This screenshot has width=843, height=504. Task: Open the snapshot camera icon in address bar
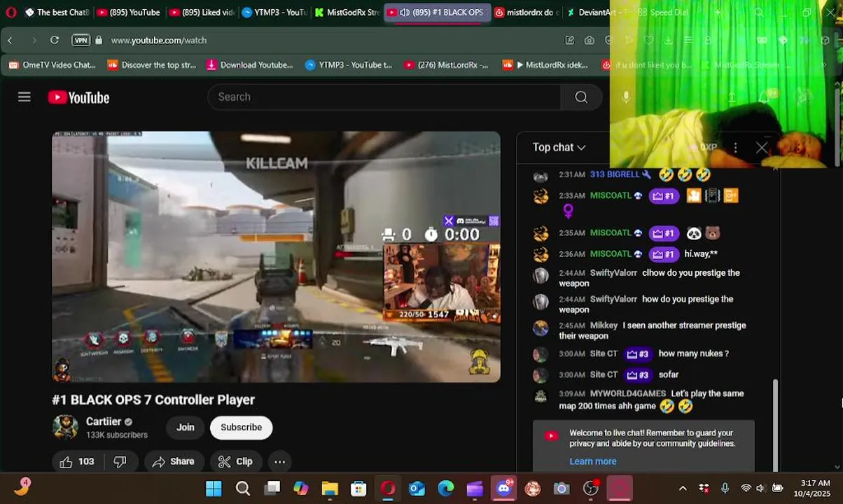590,40
